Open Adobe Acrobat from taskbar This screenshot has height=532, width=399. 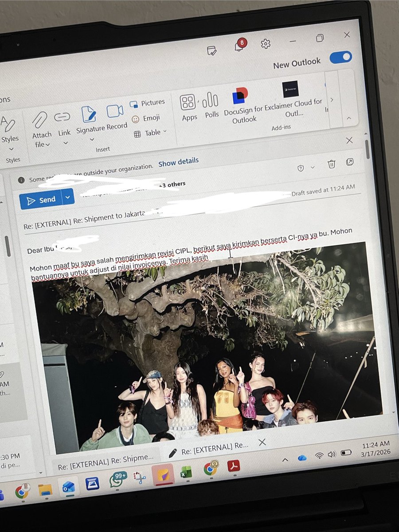[x=234, y=466]
